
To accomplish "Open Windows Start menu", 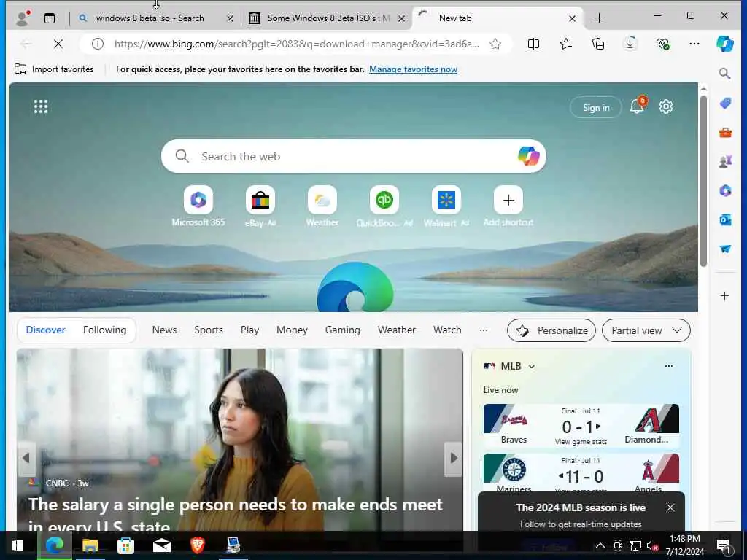I will coord(18,545).
